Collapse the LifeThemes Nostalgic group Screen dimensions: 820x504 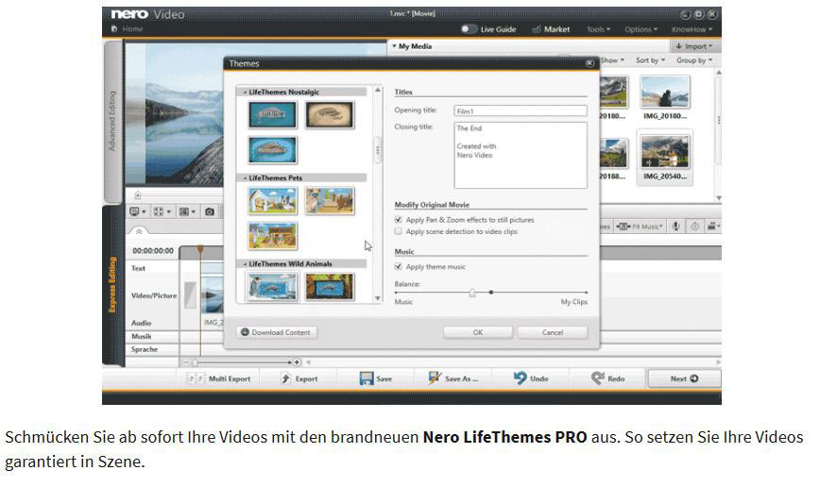246,92
